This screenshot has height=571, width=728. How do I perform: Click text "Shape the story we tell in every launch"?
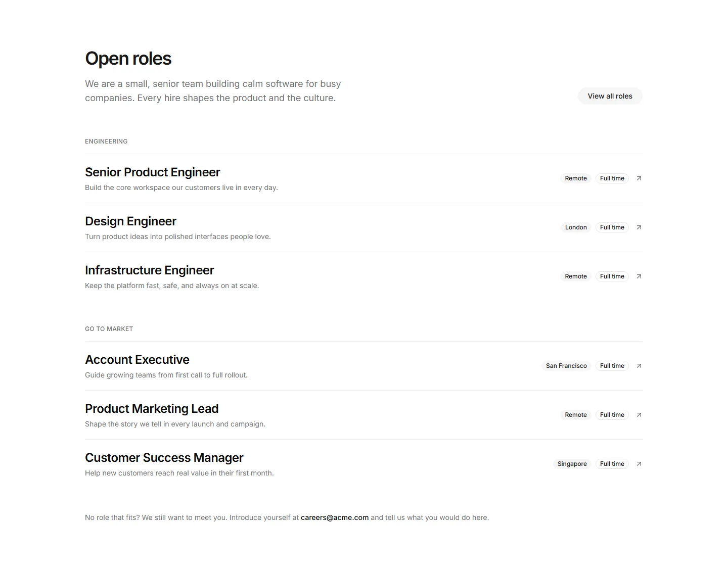[150, 424]
